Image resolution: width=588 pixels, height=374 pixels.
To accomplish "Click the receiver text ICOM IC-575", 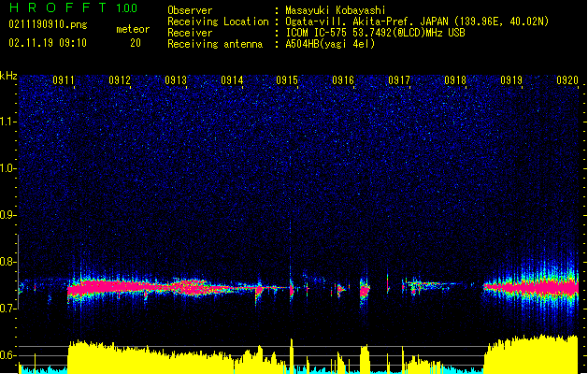I will point(375,33).
